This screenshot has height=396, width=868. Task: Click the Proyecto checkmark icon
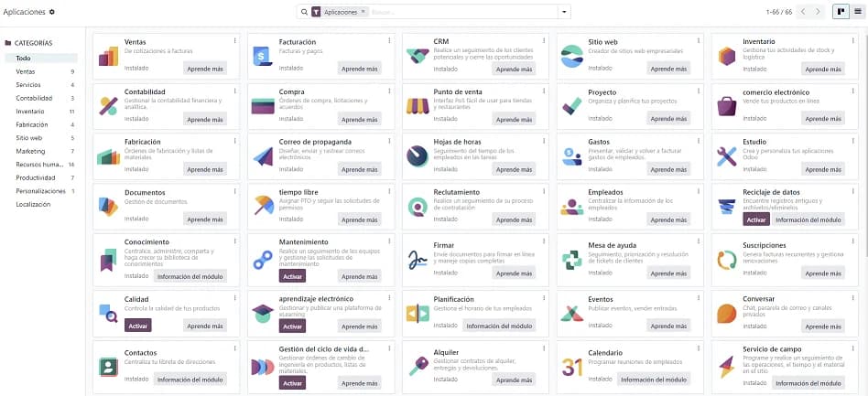572,106
